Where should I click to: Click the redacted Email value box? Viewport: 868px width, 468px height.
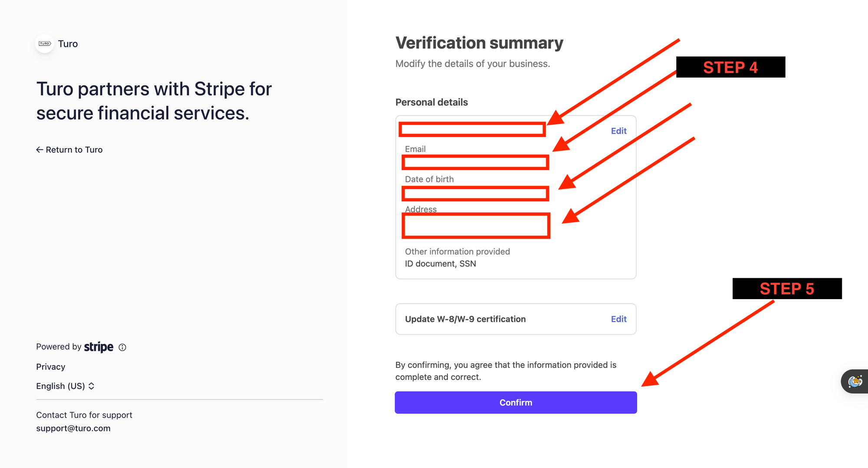coord(475,163)
